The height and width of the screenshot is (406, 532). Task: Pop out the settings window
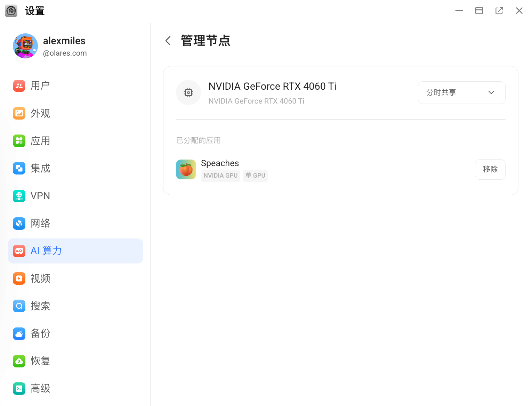[x=499, y=11]
